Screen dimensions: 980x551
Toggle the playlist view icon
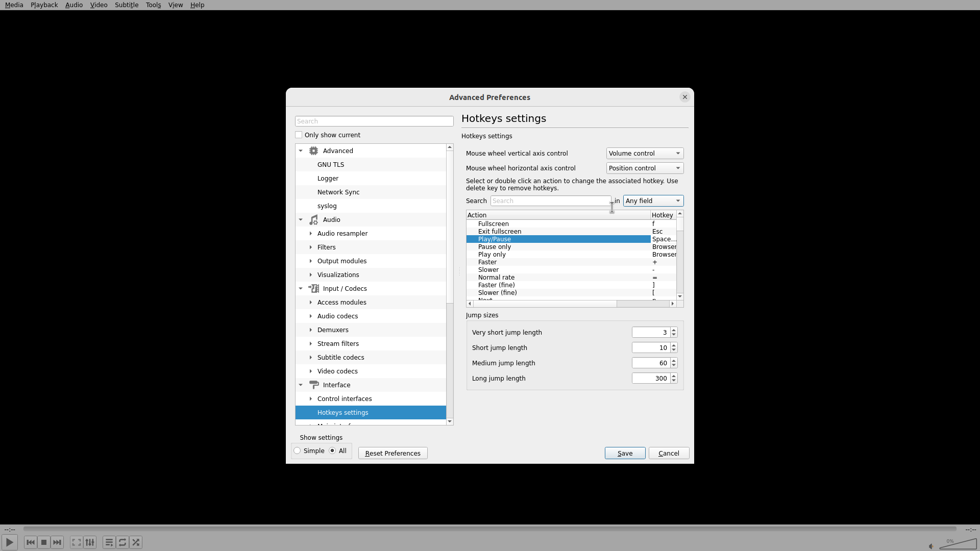point(109,542)
